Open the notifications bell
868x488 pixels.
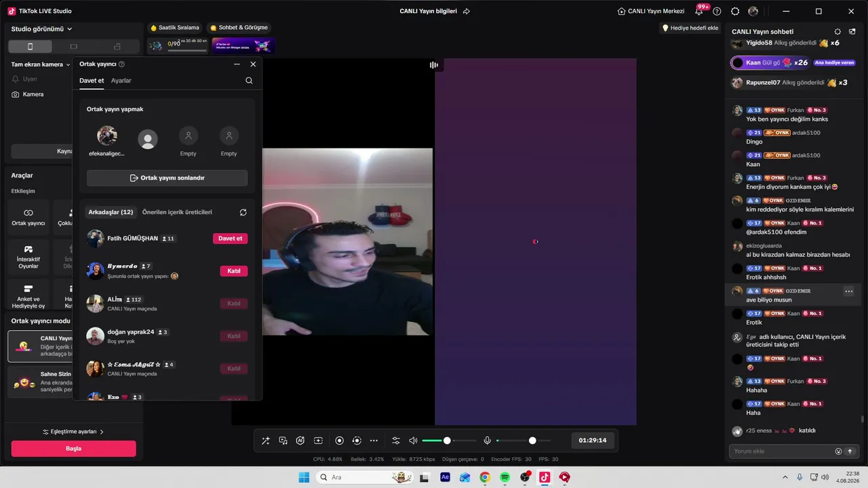[699, 12]
